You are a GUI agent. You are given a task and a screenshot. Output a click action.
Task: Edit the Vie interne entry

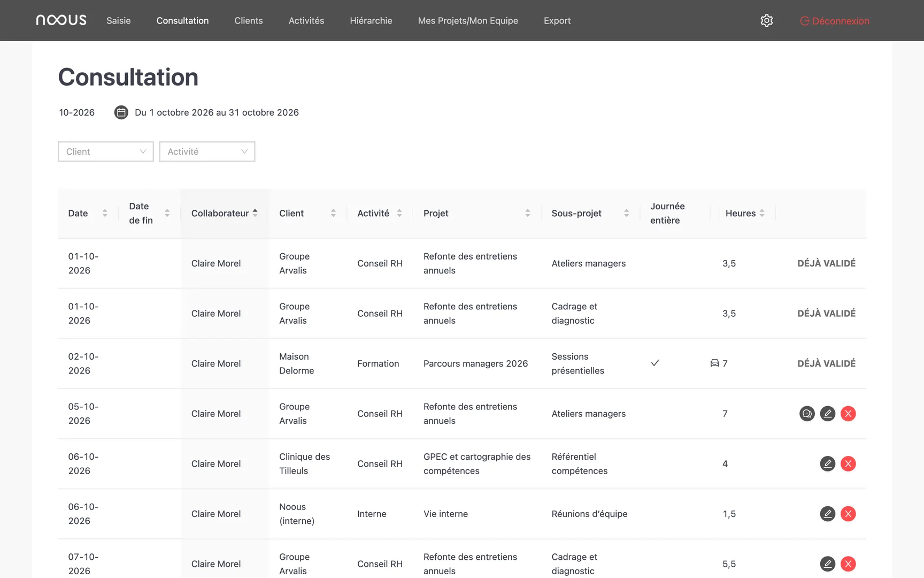(828, 514)
